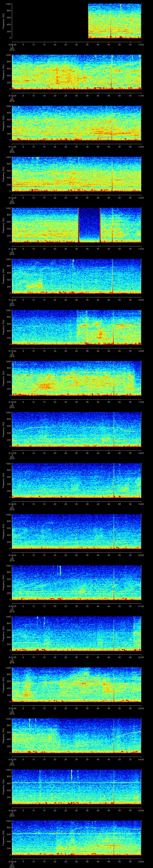Click the spectrogram panel starting at 9:24:00

click(77, 787)
